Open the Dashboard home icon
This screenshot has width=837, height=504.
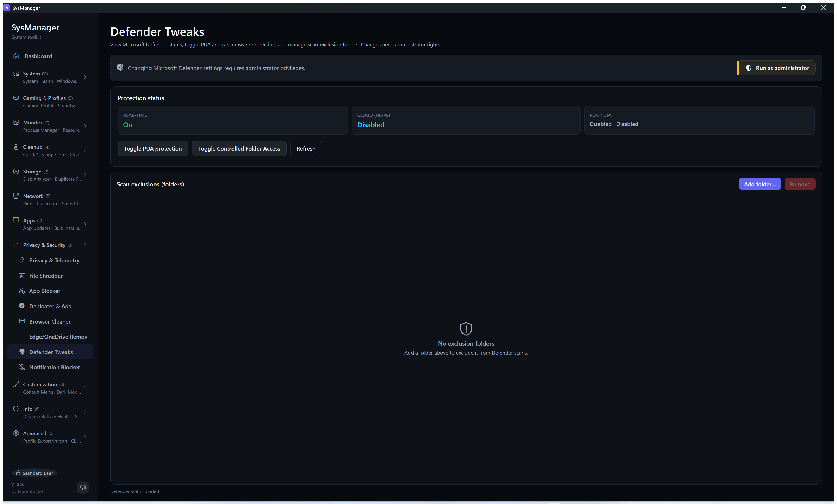click(16, 56)
